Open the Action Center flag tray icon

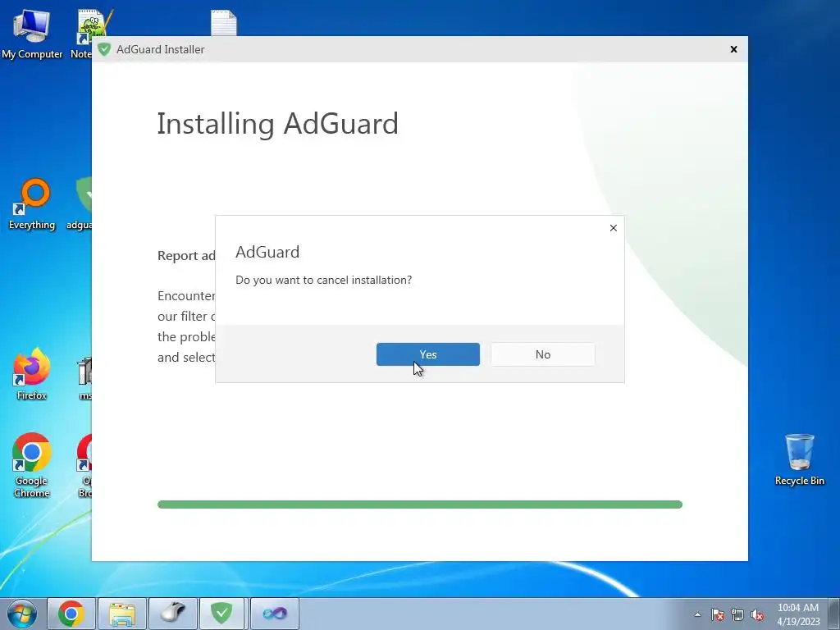718,614
